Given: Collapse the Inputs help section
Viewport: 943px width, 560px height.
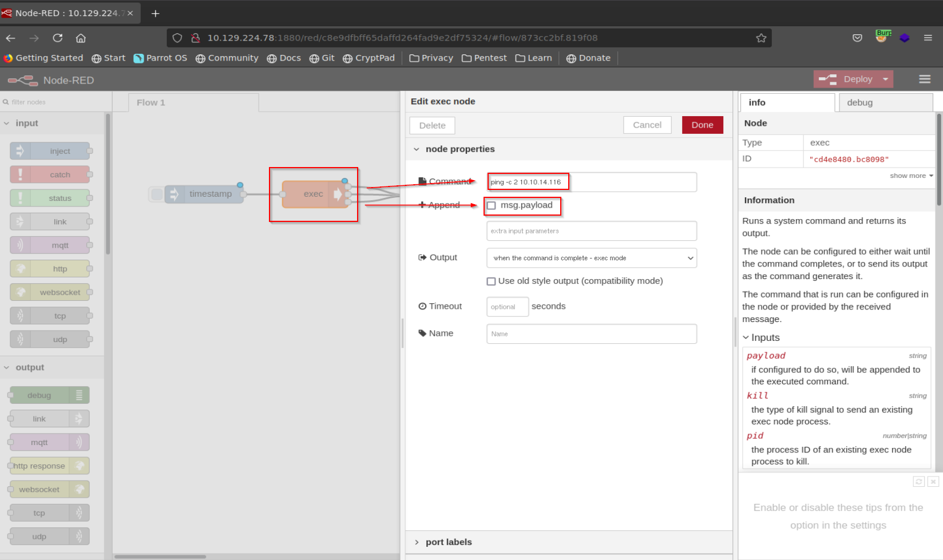Looking at the screenshot, I should 761,337.
